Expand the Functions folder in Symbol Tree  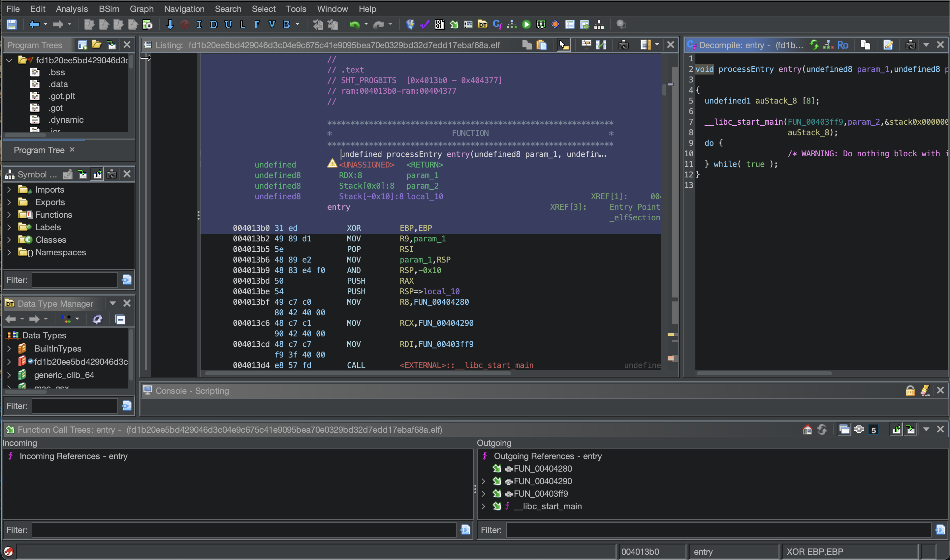coord(9,215)
